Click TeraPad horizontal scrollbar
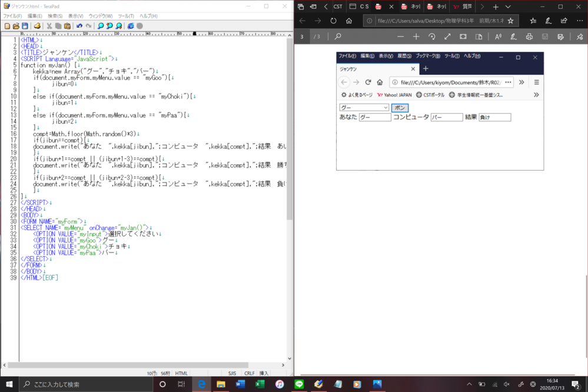Viewport: 588px width, 392px height. [128, 365]
